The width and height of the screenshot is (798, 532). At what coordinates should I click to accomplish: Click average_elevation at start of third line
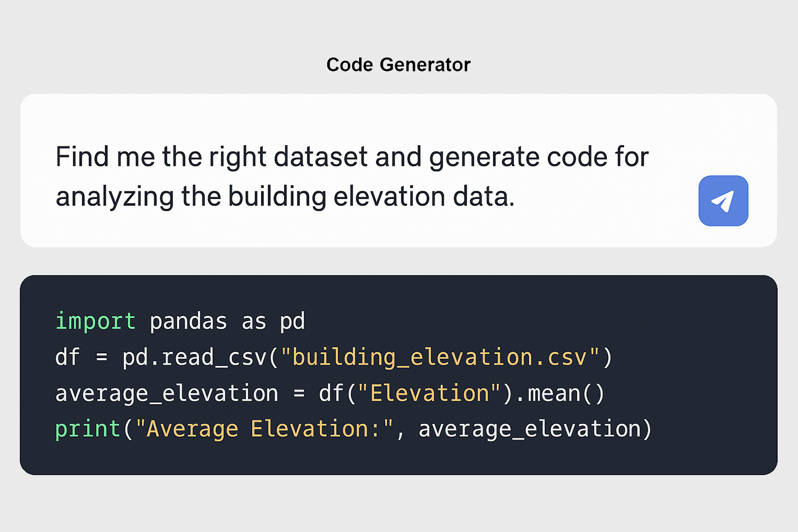pyautogui.click(x=167, y=394)
